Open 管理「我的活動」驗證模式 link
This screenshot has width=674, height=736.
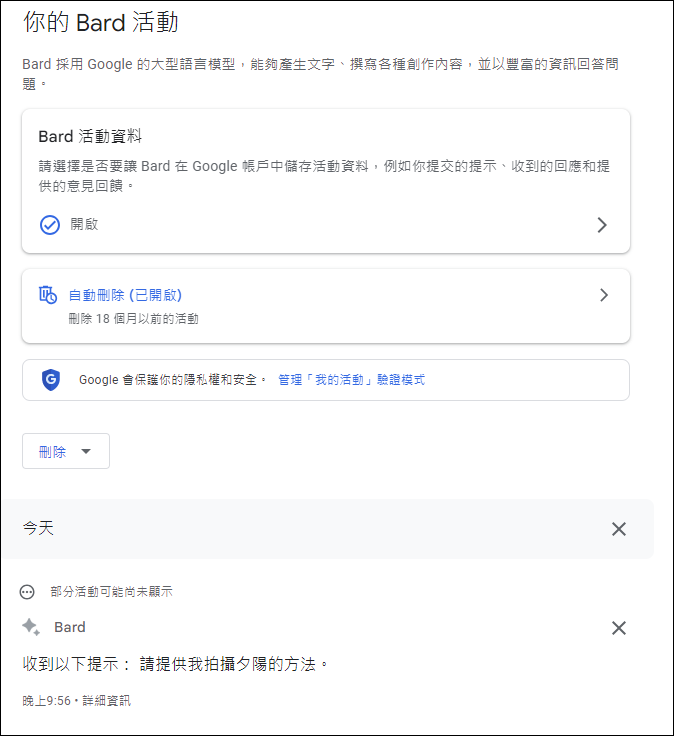pyautogui.click(x=352, y=380)
